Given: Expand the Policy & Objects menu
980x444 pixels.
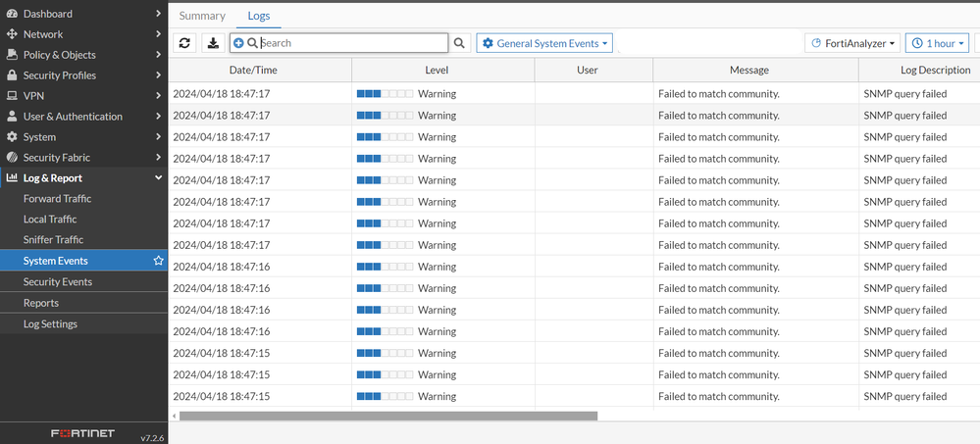Looking at the screenshot, I should (158, 55).
